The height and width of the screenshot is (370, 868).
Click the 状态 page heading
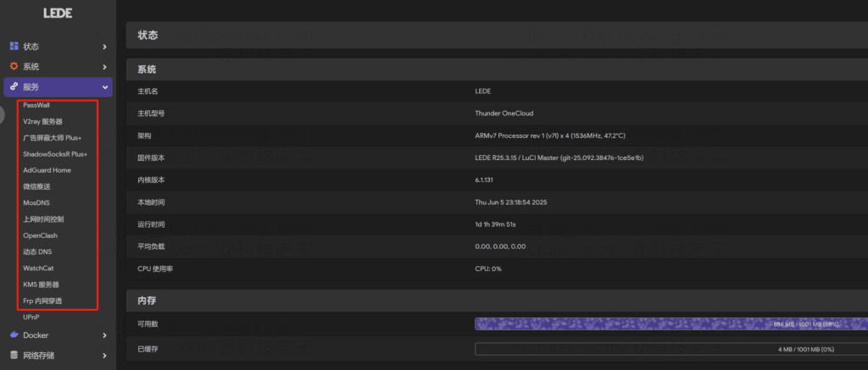(x=147, y=36)
